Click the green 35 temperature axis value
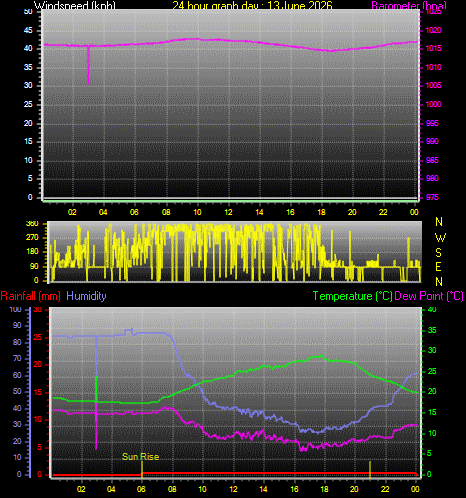The width and height of the screenshot is (466, 498). (x=432, y=330)
